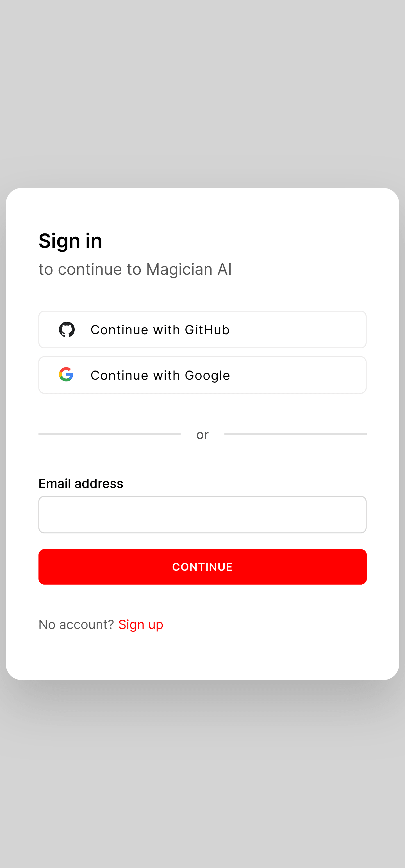Screen dimensions: 405x868
Task: Click the 'No account?' text
Action: (76, 624)
